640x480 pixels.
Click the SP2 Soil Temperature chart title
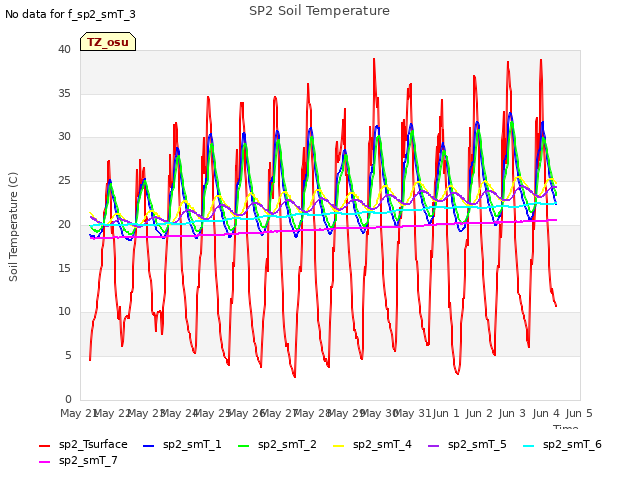[x=319, y=11]
